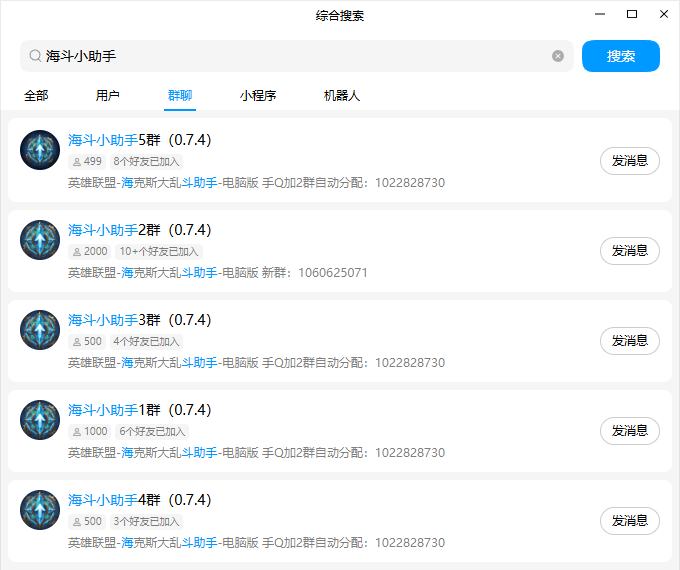Send message to 海斗小助手3群
Image resolution: width=680 pixels, height=570 pixels.
click(630, 341)
